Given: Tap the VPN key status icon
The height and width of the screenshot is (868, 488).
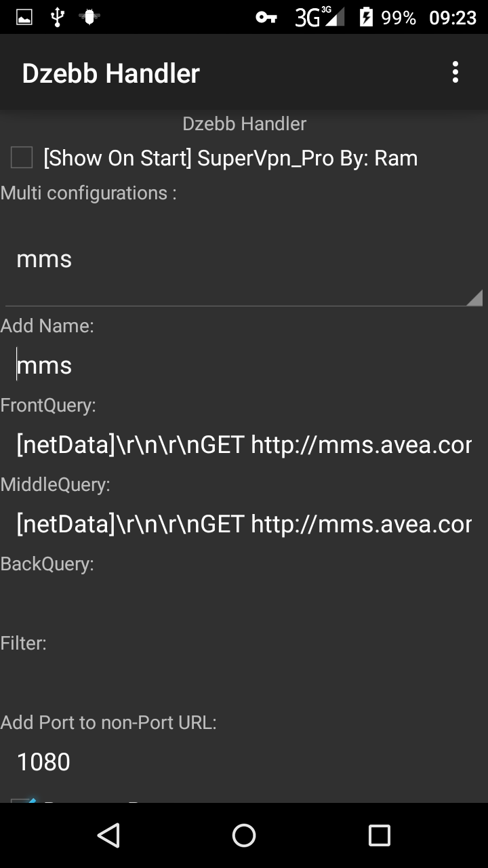Looking at the screenshot, I should [266, 18].
